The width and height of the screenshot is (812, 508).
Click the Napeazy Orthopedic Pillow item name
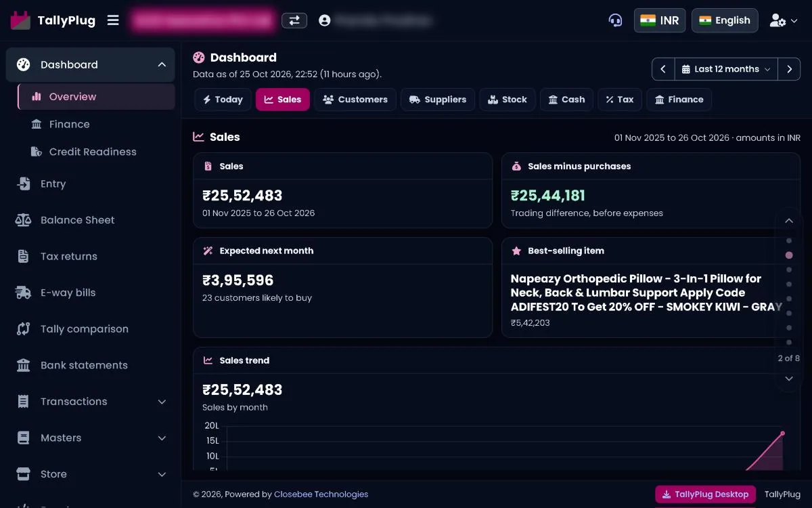tap(646, 293)
